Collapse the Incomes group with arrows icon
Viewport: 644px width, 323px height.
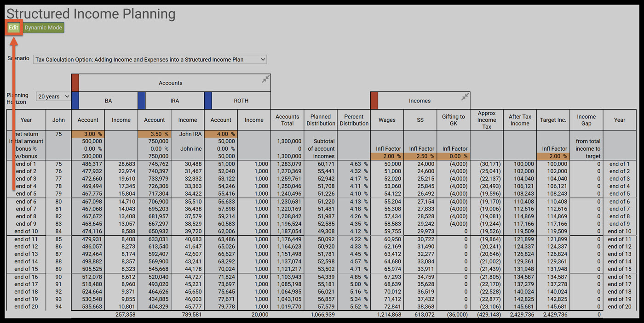click(465, 97)
